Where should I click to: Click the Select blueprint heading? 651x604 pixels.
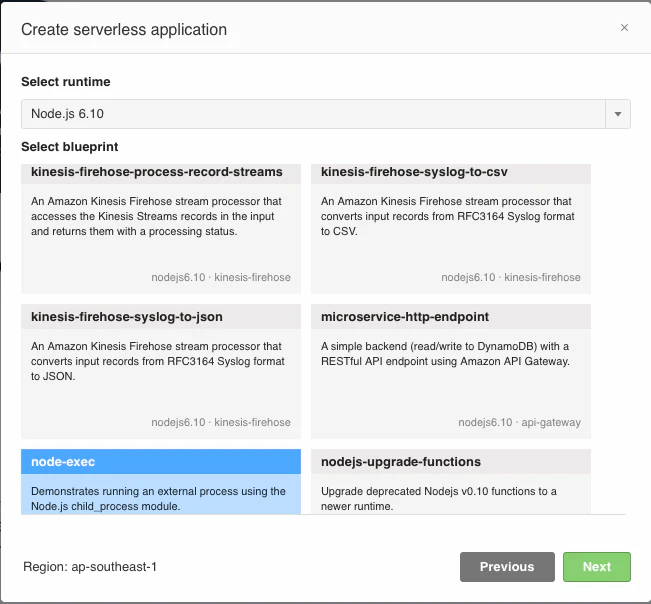click(70, 147)
